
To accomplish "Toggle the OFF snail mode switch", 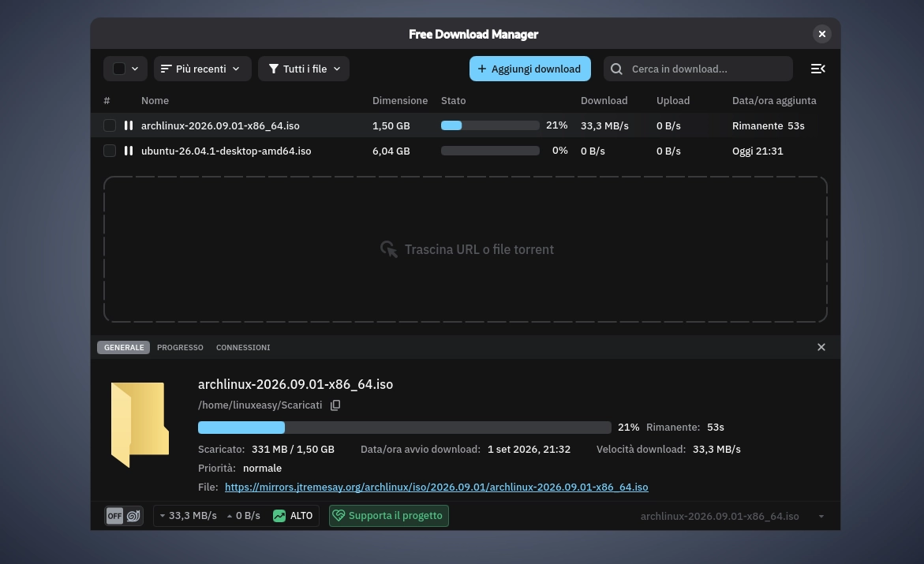I will (124, 516).
